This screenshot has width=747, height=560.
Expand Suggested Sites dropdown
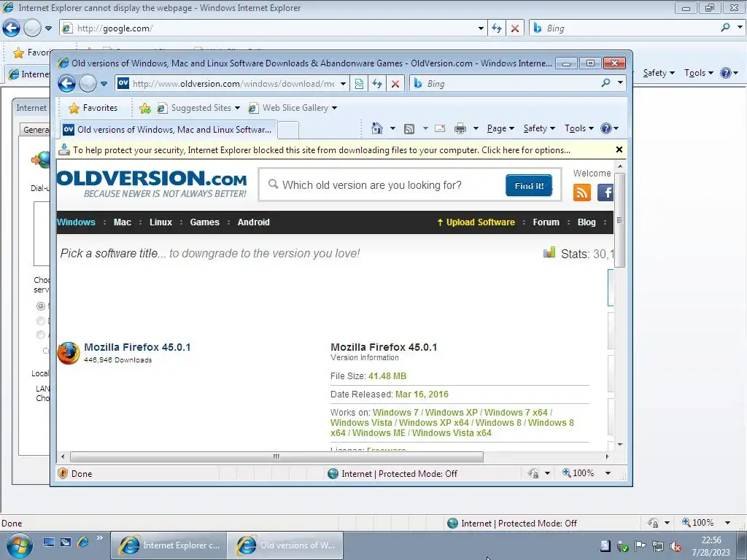click(x=237, y=108)
